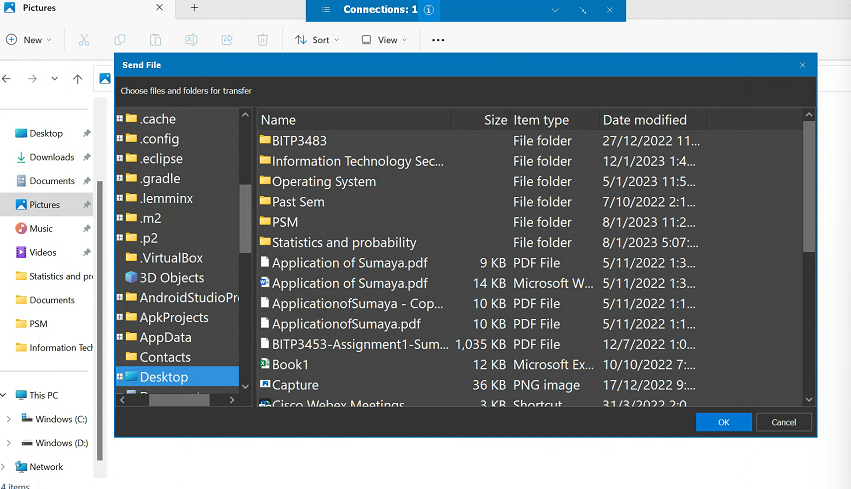Select .VirtualBox folder in tree
This screenshot has height=489, width=851.
(x=171, y=258)
